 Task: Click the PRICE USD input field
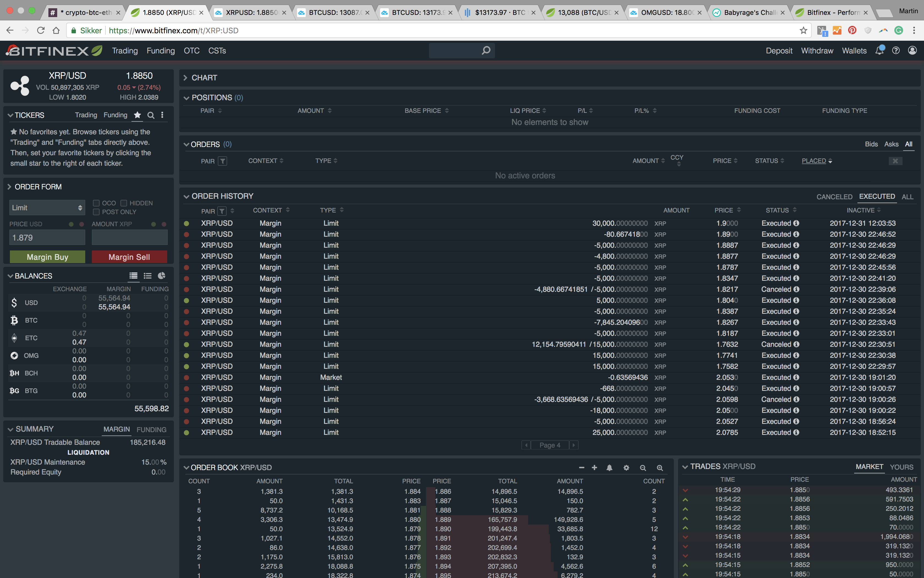coord(47,237)
